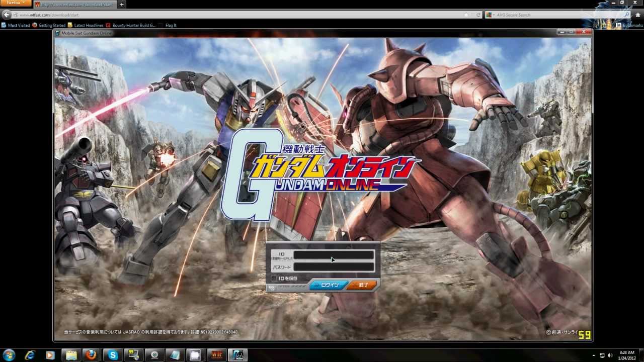The width and height of the screenshot is (644, 362).
Task: Click the www.wtfast.com URL address bar
Action: 242,15
